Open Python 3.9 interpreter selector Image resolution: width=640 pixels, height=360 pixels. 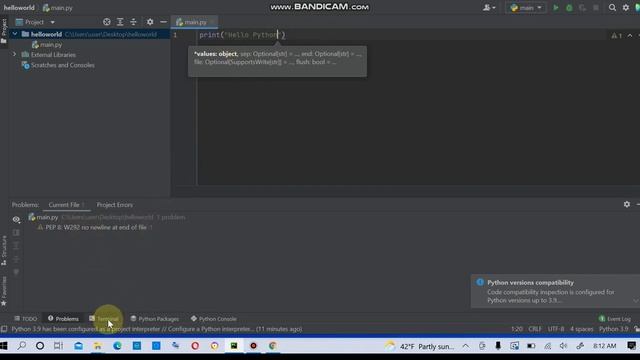(613, 329)
